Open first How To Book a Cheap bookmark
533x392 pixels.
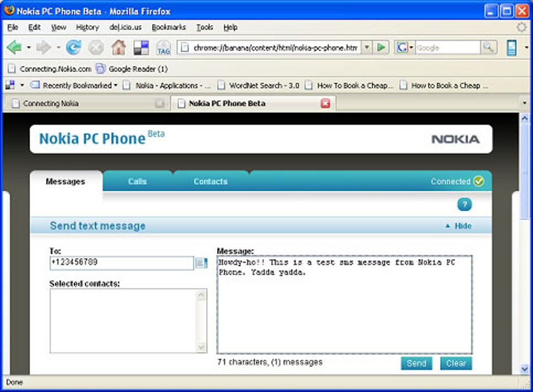pyautogui.click(x=349, y=86)
